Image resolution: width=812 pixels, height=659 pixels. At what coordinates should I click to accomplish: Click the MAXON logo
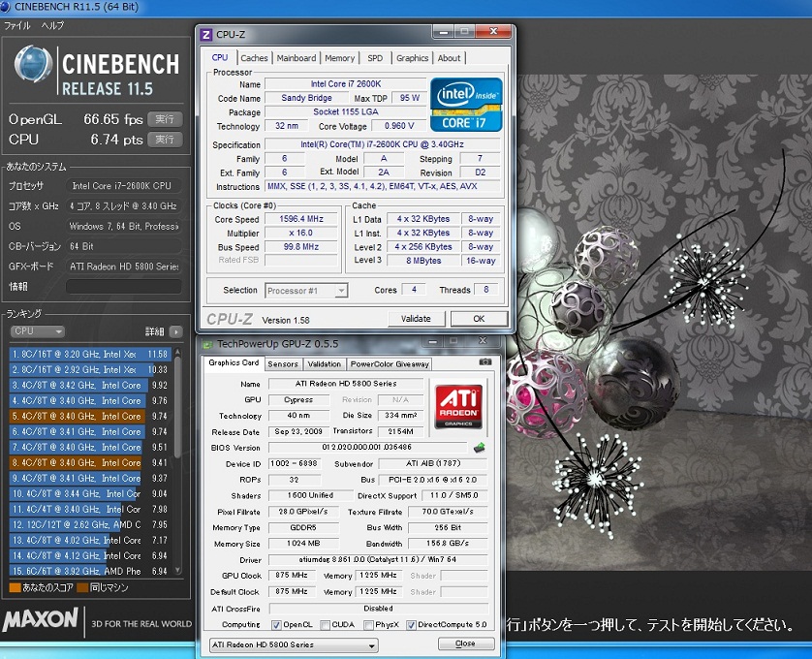[x=39, y=622]
